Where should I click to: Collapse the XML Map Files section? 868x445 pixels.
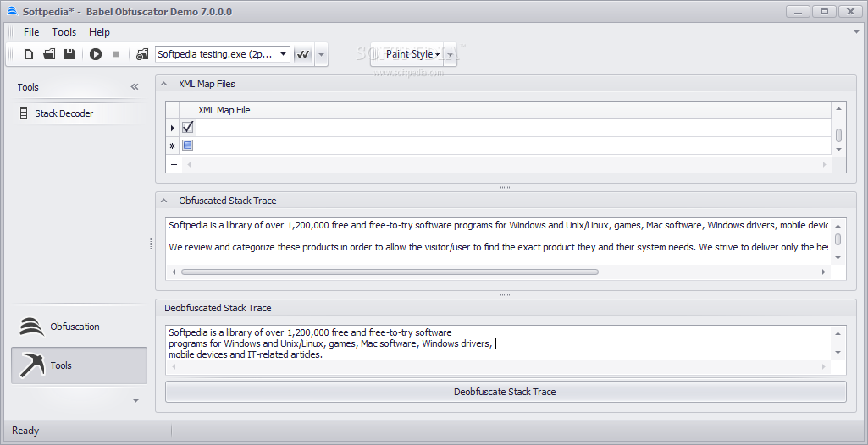coord(163,84)
